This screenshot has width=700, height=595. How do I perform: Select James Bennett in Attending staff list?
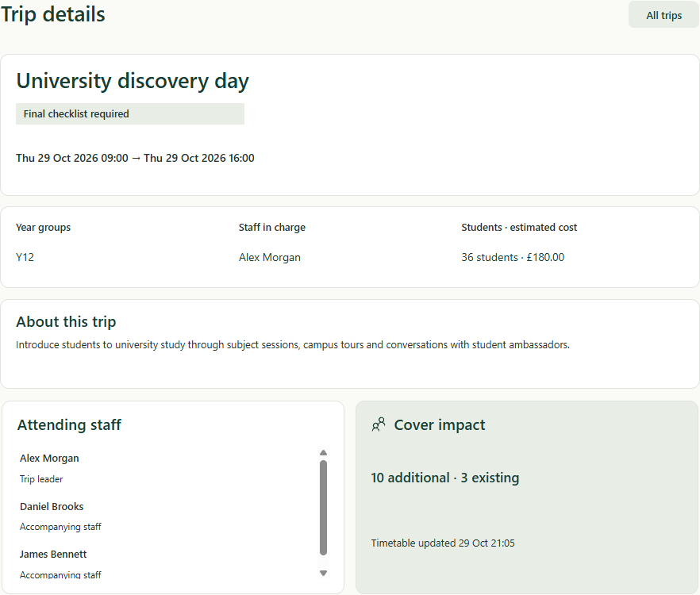point(53,555)
